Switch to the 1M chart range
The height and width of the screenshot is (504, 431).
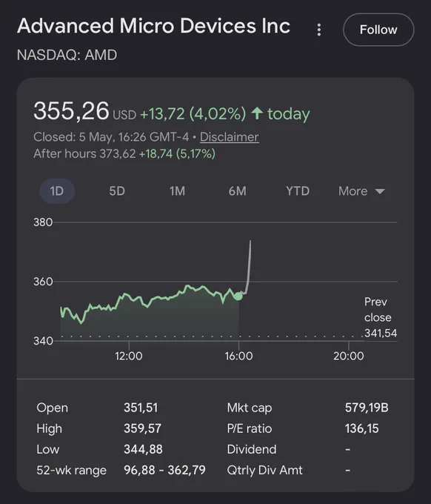(x=177, y=191)
